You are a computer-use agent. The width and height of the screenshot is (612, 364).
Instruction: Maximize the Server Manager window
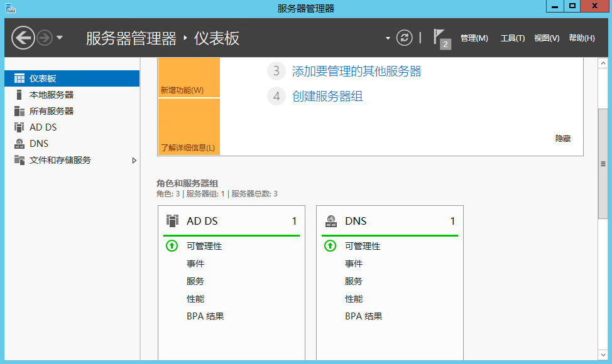coord(572,6)
